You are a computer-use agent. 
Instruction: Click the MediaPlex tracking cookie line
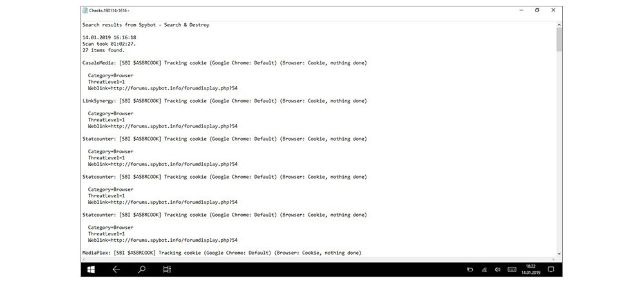[x=222, y=253]
